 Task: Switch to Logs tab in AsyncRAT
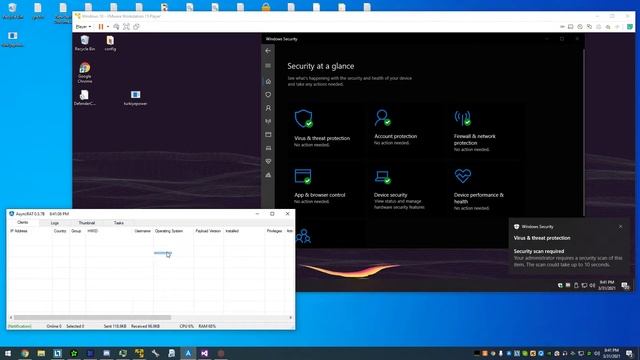pos(55,223)
